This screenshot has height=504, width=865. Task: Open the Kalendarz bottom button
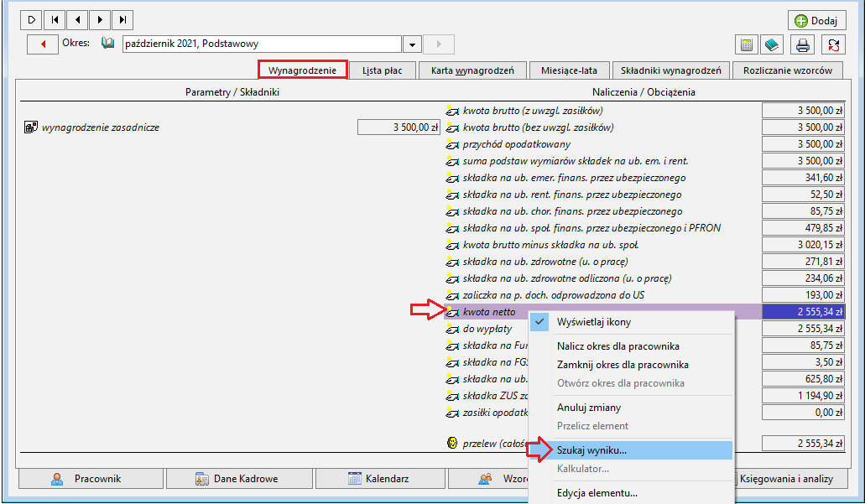click(379, 479)
